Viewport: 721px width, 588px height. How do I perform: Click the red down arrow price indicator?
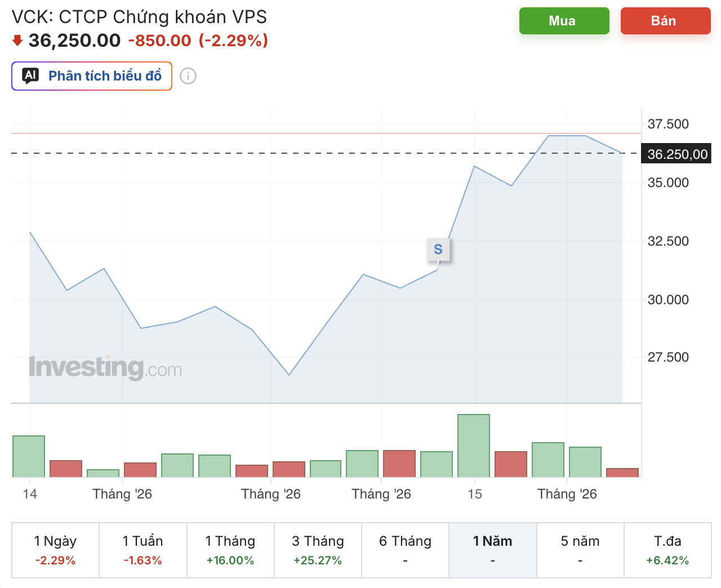pyautogui.click(x=17, y=41)
